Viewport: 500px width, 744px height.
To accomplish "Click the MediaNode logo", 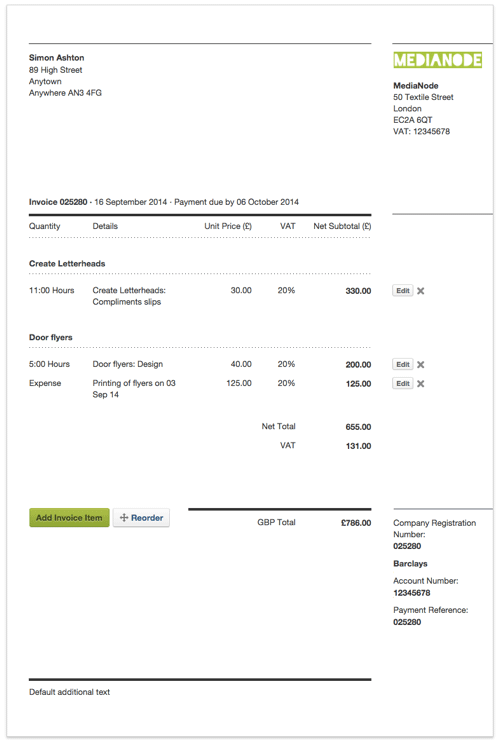I will tap(437, 60).
